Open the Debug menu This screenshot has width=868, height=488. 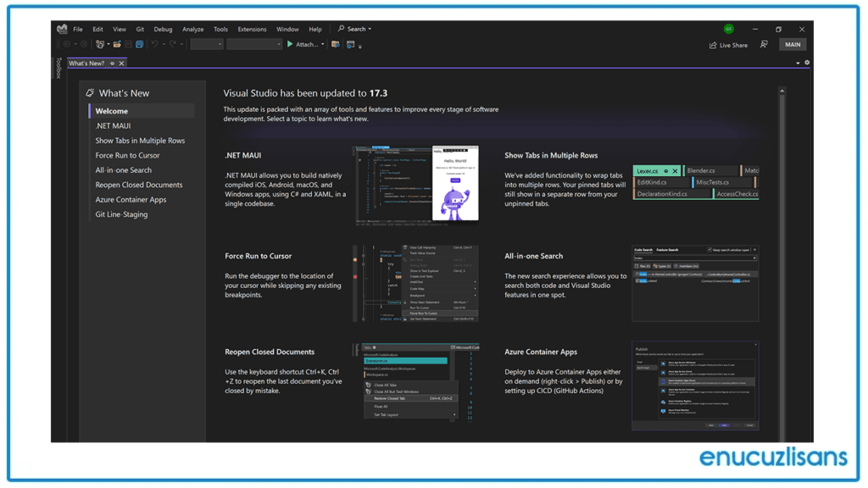163,28
